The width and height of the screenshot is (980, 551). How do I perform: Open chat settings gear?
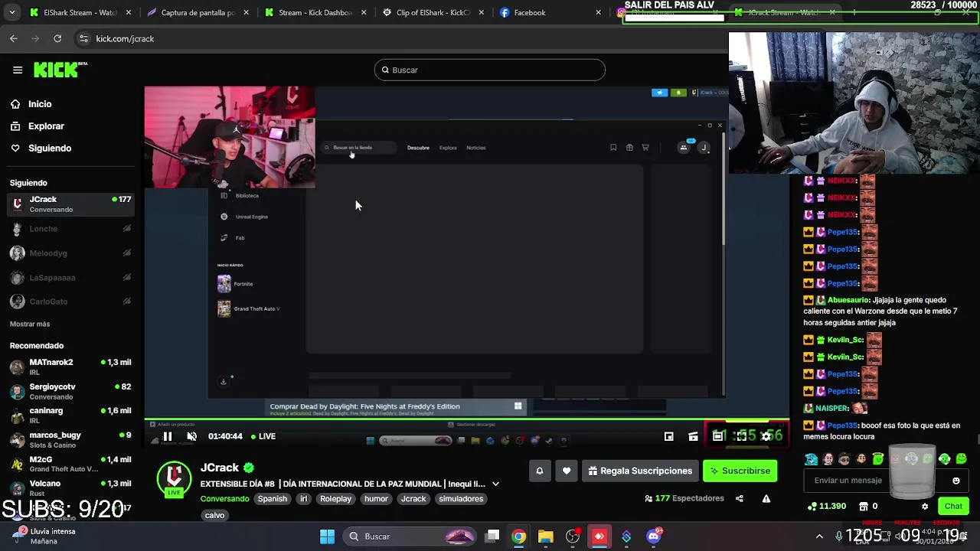(x=925, y=507)
